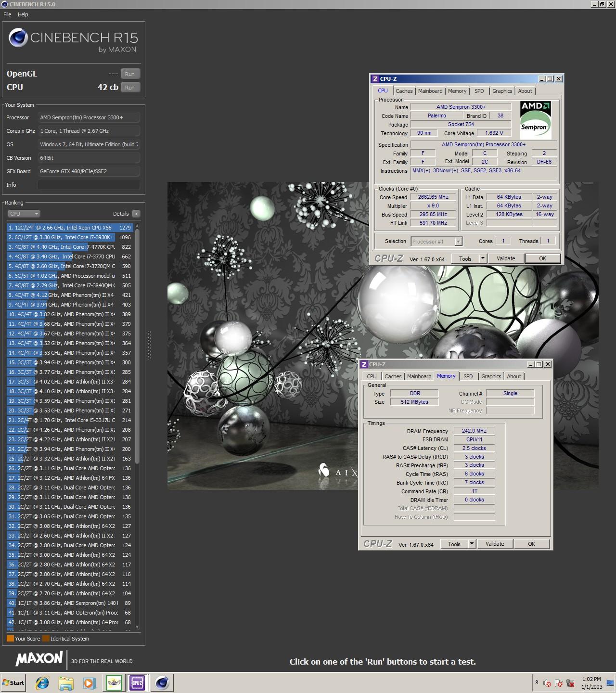Open the CPU ranking type dropdown

coord(24,214)
